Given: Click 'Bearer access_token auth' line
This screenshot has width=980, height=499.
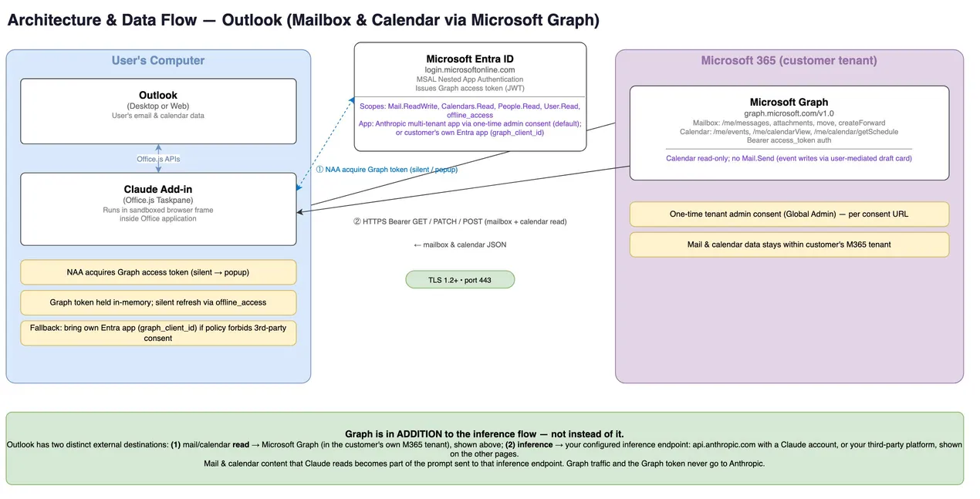Looking at the screenshot, I should point(789,141).
